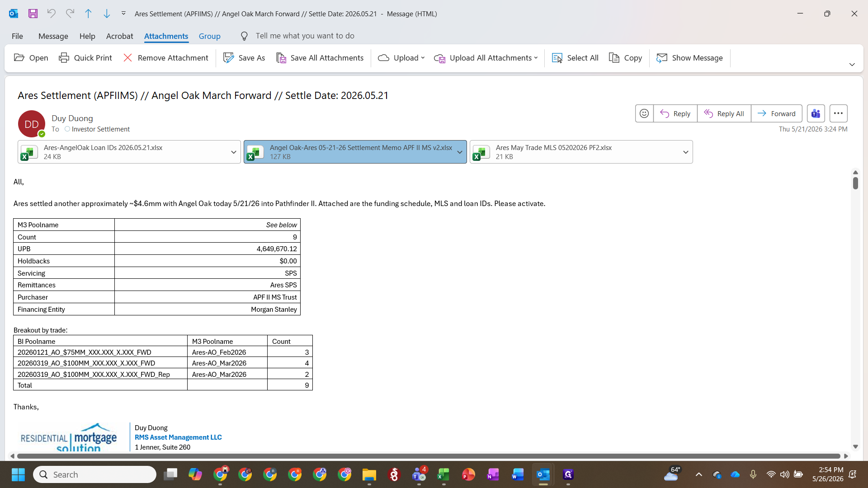Click Show Message in ribbon

click(690, 58)
